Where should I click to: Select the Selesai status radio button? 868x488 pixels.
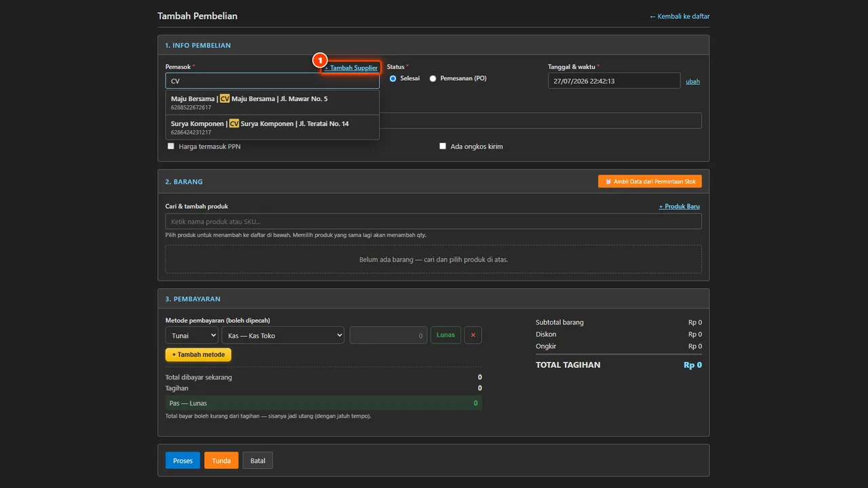coord(393,79)
